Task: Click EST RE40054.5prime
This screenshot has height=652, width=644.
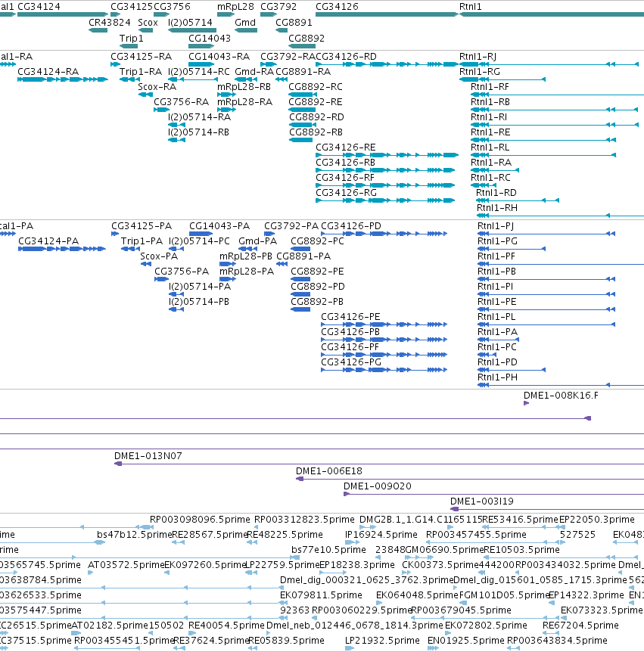Action: (226, 626)
